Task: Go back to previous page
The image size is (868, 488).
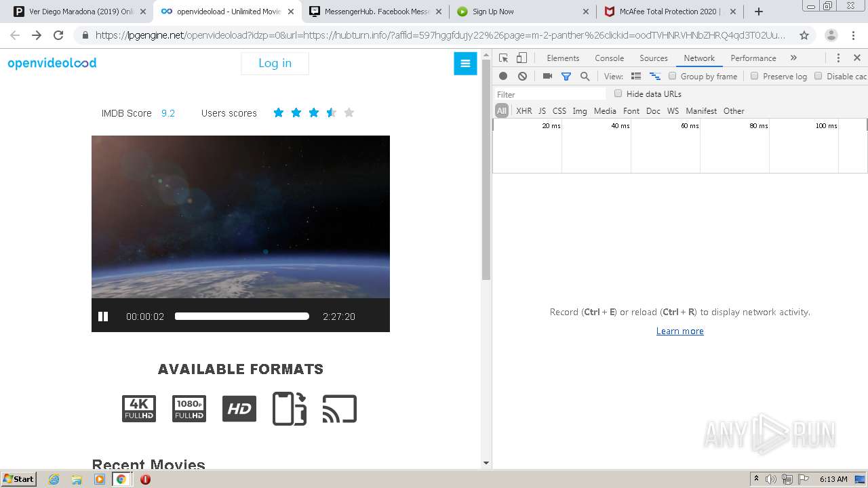Action: pos(15,35)
